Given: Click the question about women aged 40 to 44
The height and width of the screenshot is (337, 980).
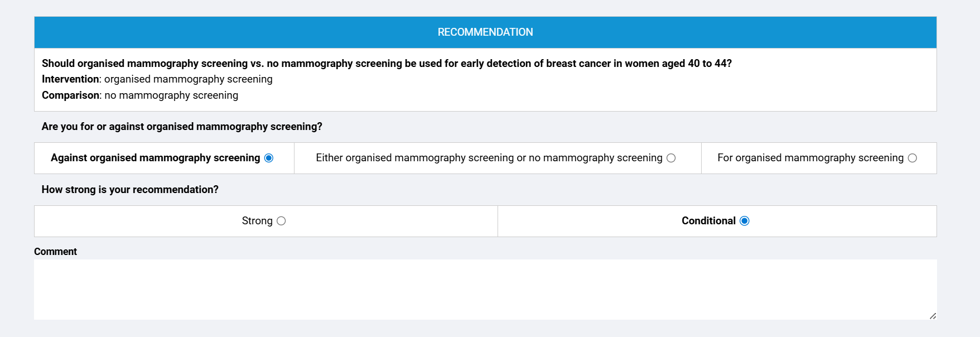Looking at the screenshot, I should point(387,64).
